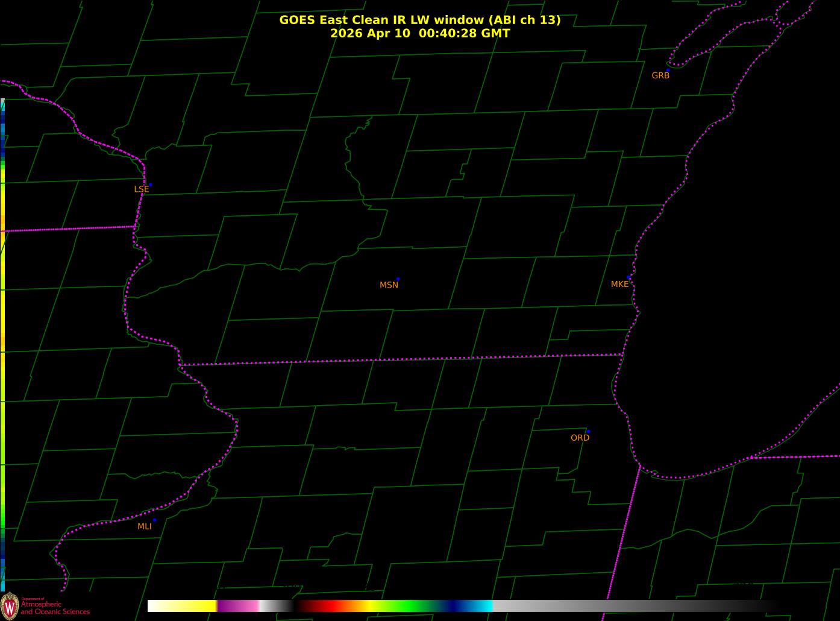Click the blue station dot at ORD
Image resolution: width=840 pixels, height=621 pixels.
588,432
